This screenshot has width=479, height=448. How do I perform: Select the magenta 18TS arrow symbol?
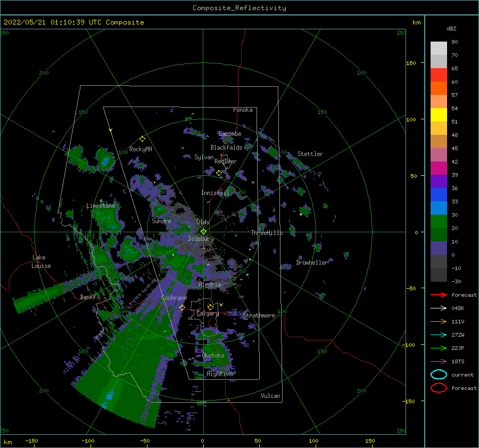point(439,362)
